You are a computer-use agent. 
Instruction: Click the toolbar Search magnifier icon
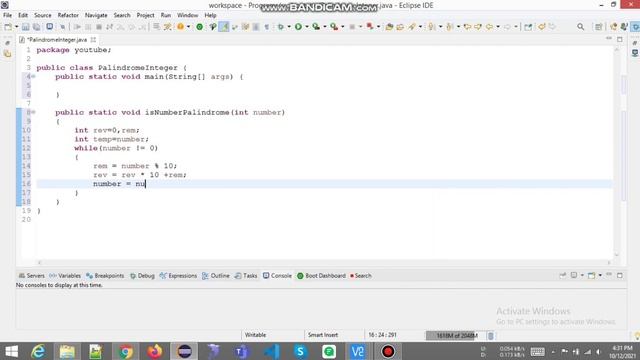[x=580, y=27]
